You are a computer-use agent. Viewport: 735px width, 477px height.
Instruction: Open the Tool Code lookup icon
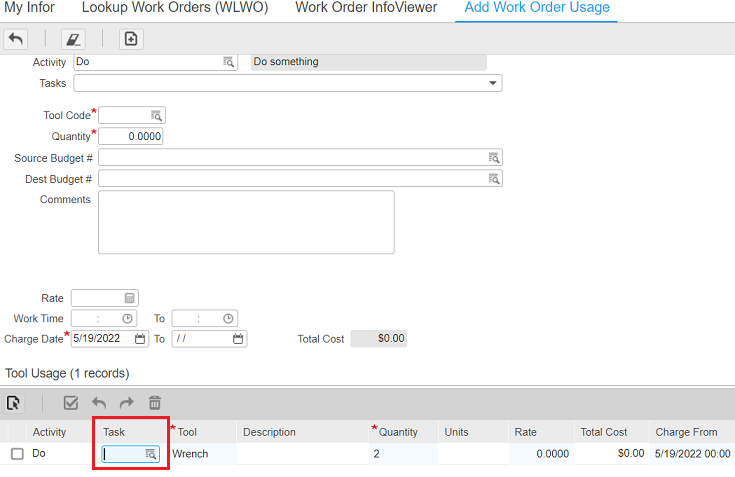pos(156,115)
